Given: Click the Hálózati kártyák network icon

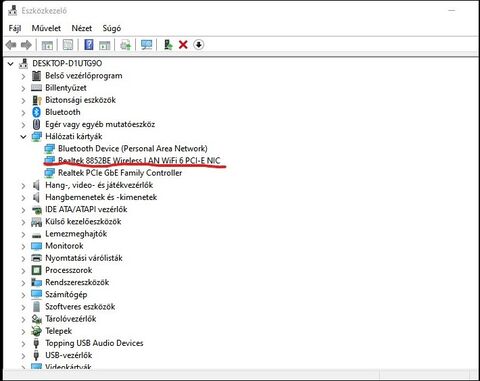Looking at the screenshot, I should click(36, 136).
